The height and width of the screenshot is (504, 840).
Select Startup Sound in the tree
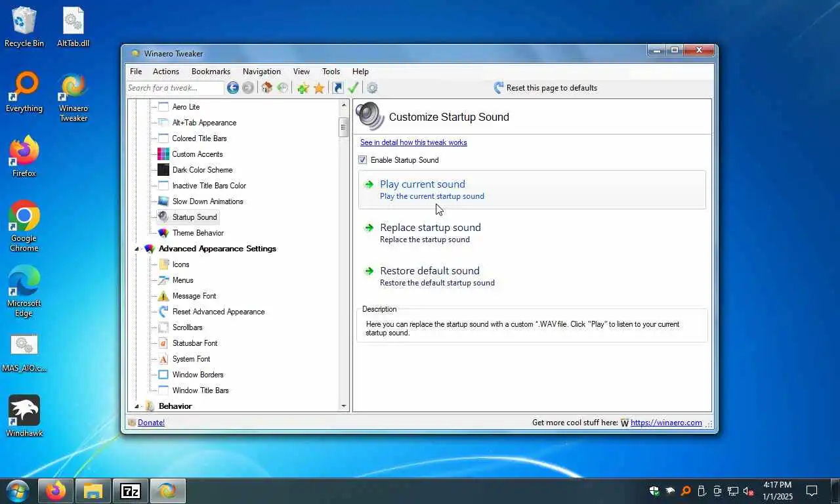194,217
